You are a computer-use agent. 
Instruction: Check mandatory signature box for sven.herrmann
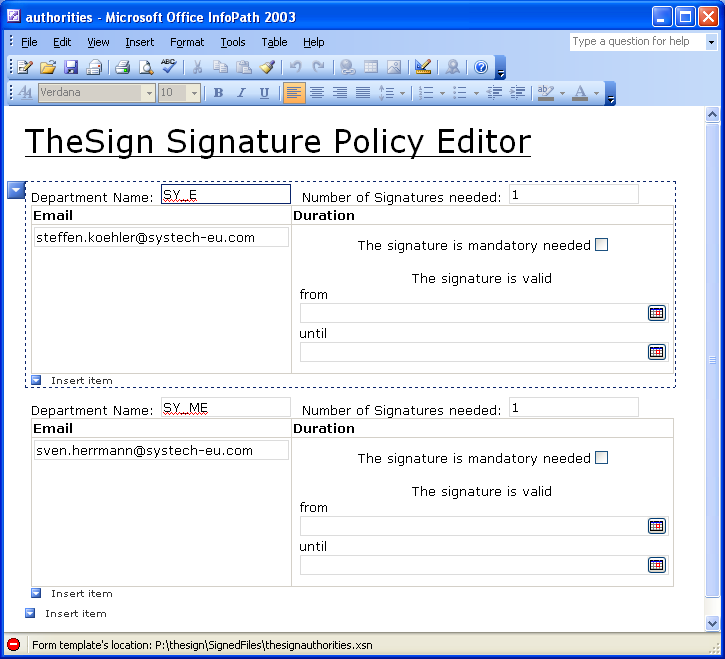coord(601,458)
